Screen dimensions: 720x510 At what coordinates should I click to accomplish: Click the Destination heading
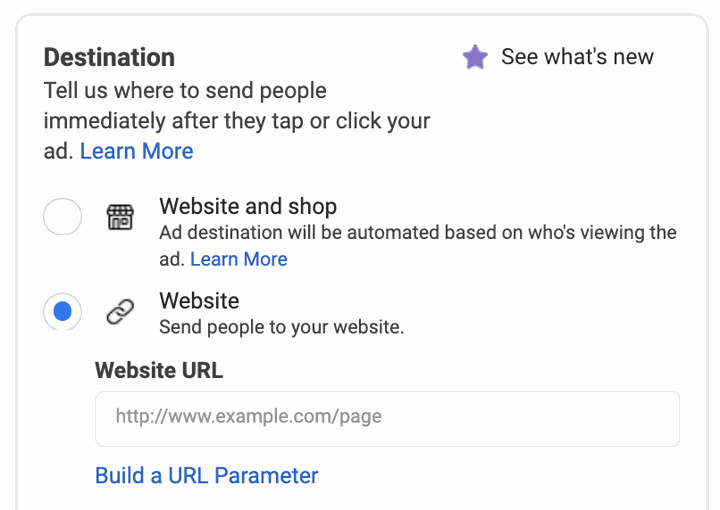pyautogui.click(x=109, y=57)
